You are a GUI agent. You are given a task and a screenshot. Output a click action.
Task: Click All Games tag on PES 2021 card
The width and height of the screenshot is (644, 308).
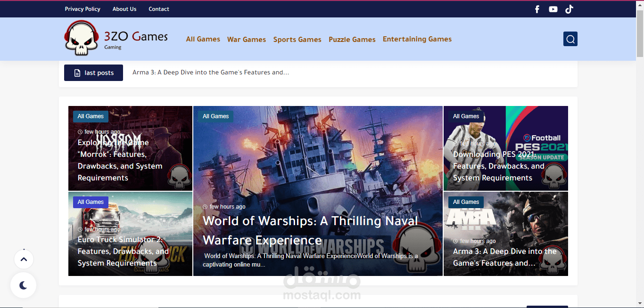coord(466,116)
